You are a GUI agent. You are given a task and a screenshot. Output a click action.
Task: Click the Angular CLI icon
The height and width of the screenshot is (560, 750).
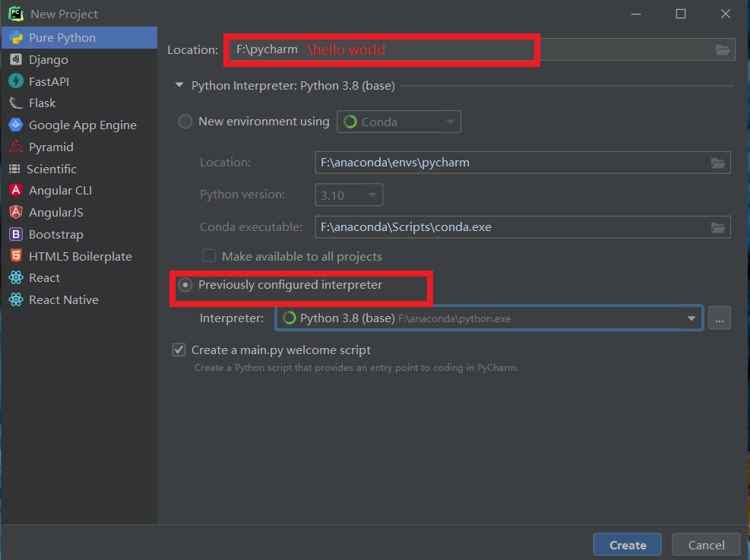pyautogui.click(x=16, y=190)
